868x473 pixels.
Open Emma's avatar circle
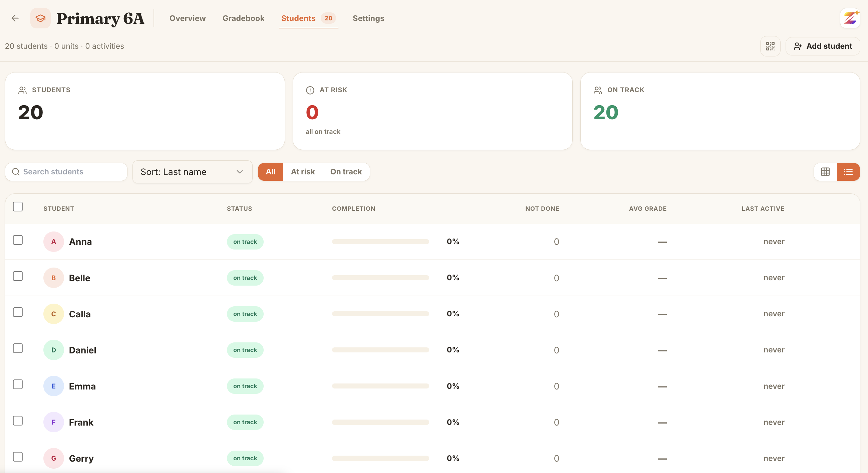tap(54, 386)
